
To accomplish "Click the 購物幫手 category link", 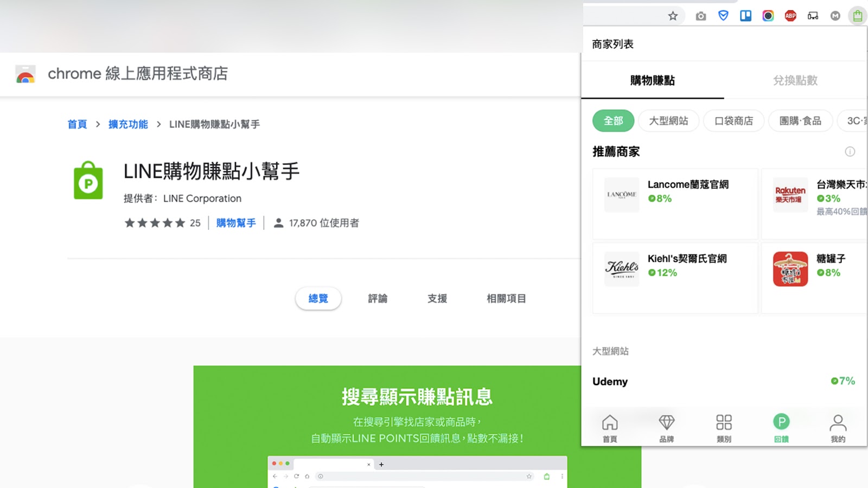I will (x=236, y=223).
